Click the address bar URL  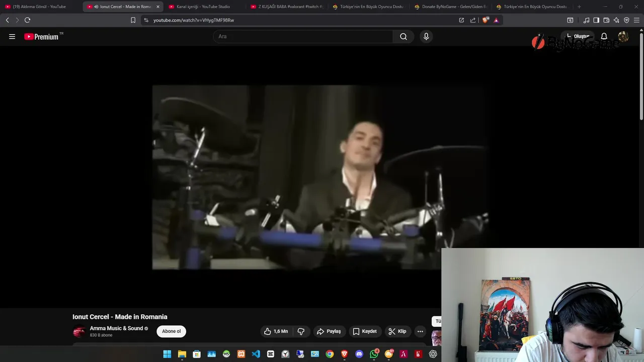tap(194, 20)
